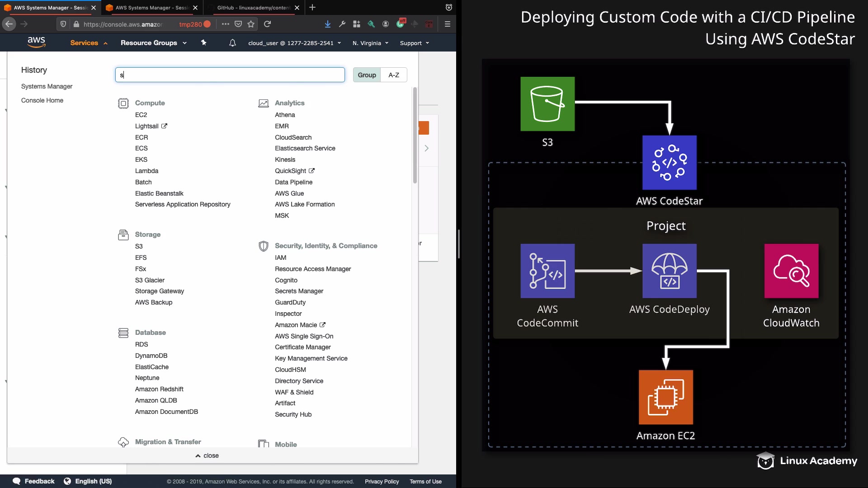Open the notifications bell icon
This screenshot has width=868, height=488.
[x=232, y=43]
